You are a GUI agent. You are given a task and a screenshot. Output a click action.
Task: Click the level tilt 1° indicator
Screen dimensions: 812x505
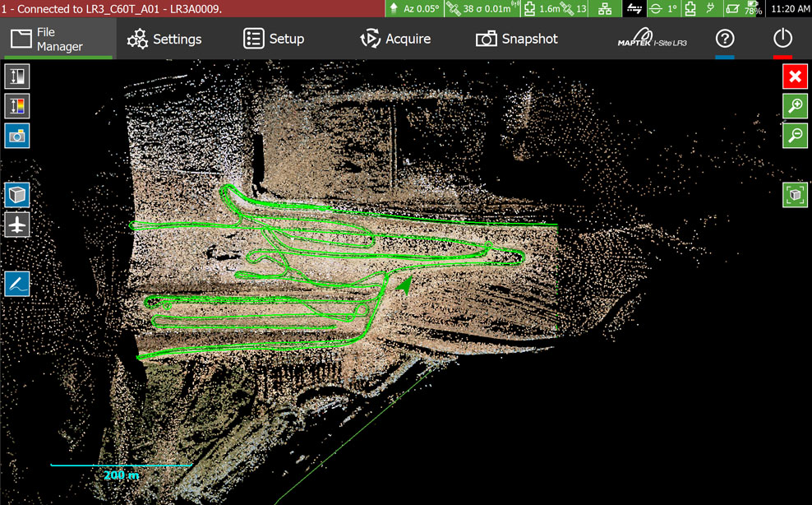(x=664, y=8)
